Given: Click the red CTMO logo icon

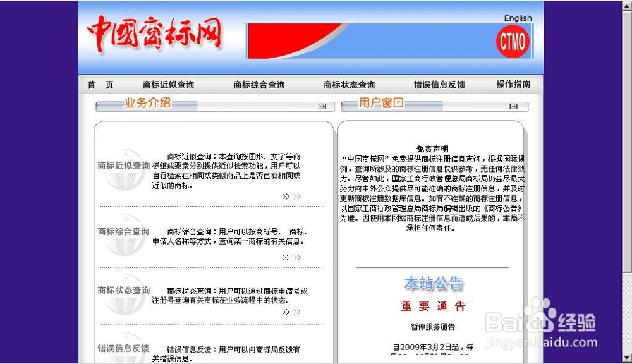Looking at the screenshot, I should pyautogui.click(x=511, y=41).
